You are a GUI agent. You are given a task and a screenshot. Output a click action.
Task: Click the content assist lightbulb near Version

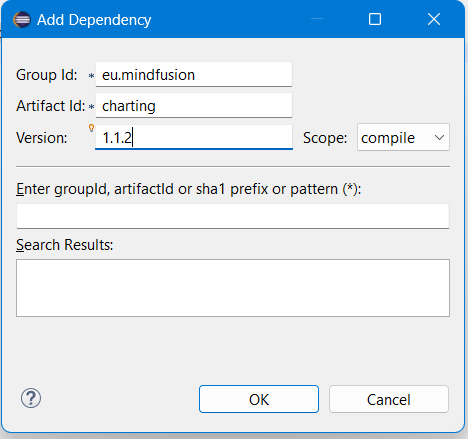point(91,128)
